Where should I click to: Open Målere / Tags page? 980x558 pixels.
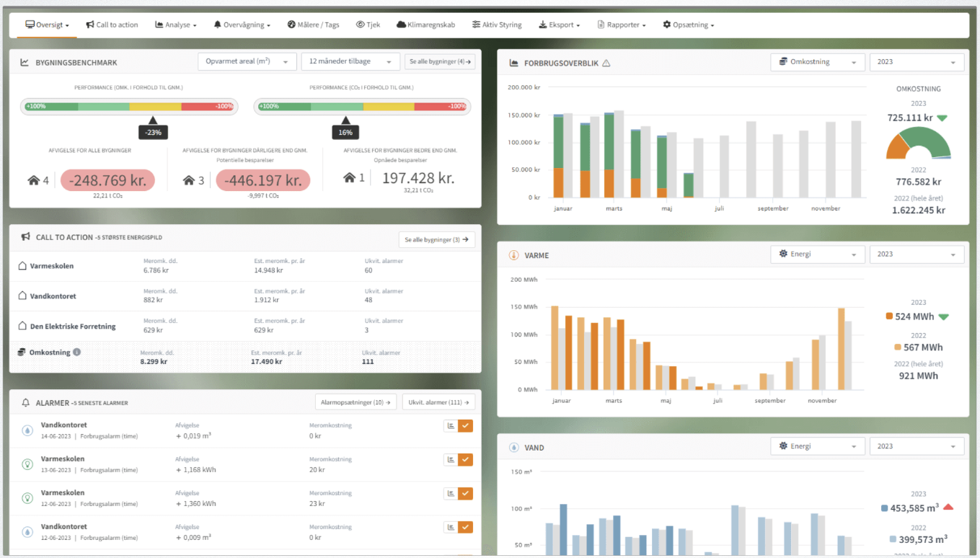coord(313,25)
